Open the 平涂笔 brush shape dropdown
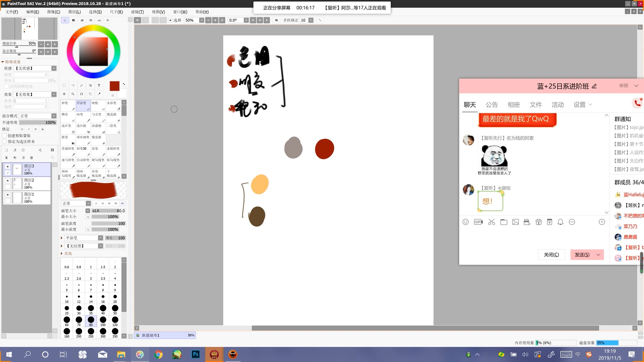The width and height of the screenshot is (644, 362). tap(84, 238)
